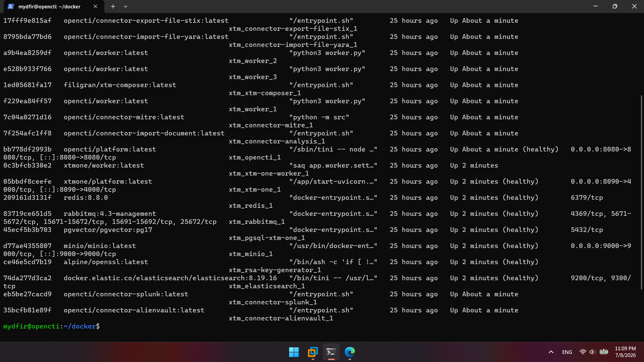Viewport: 644px width, 362px height.
Task: Open the Windows Start menu
Action: [x=294, y=352]
